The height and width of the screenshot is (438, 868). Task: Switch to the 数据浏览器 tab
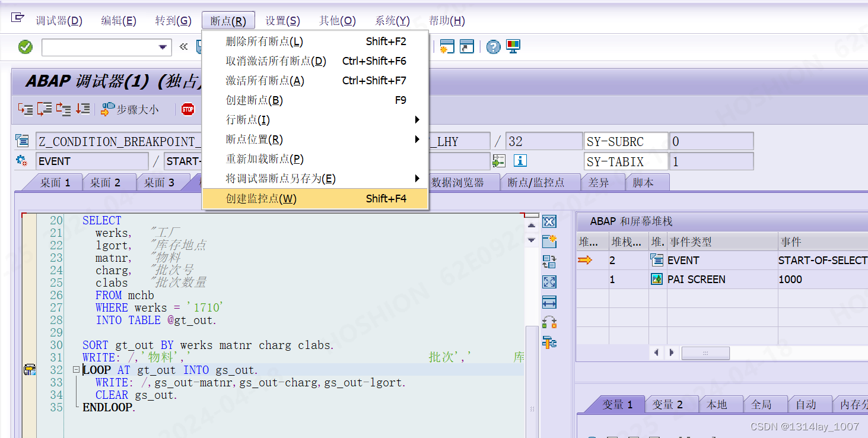click(x=457, y=183)
